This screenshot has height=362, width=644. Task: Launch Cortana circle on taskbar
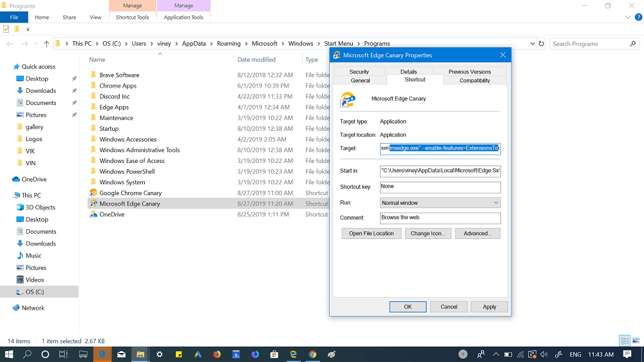click(x=45, y=354)
